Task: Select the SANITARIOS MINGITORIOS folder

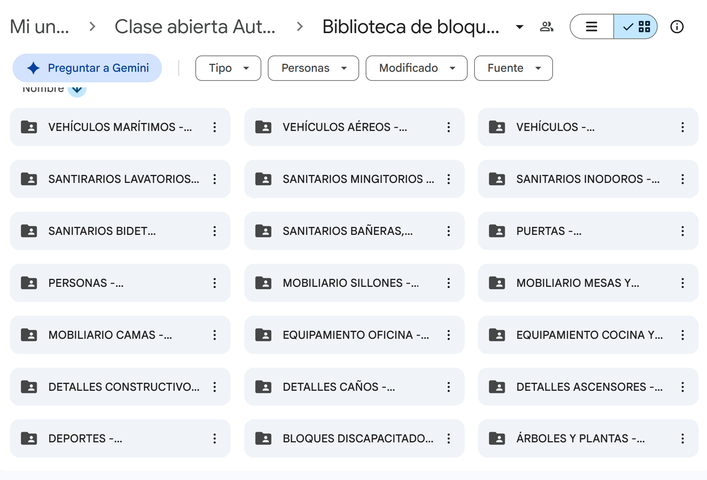Action: tap(354, 179)
